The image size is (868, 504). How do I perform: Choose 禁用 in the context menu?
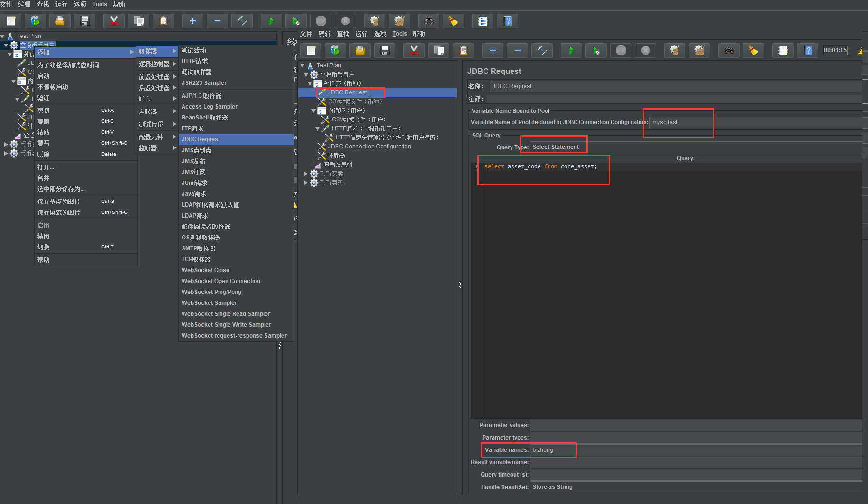click(x=85, y=236)
